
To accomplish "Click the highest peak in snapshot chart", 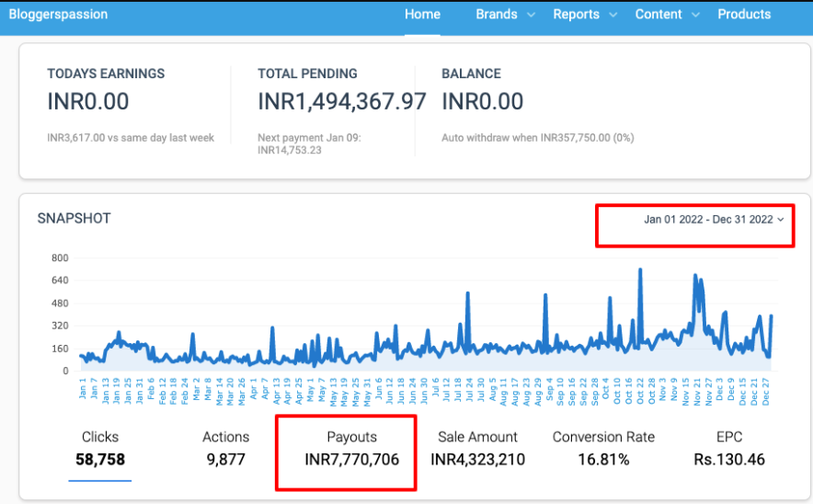I will [640, 270].
